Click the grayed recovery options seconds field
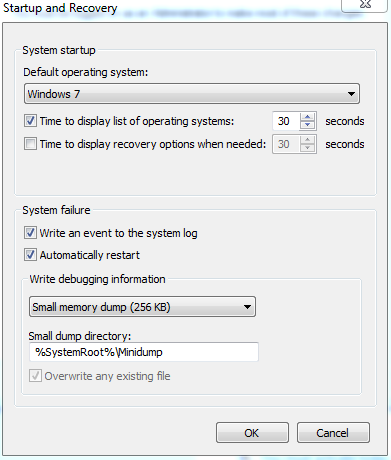The image size is (391, 460). pyautogui.click(x=286, y=144)
